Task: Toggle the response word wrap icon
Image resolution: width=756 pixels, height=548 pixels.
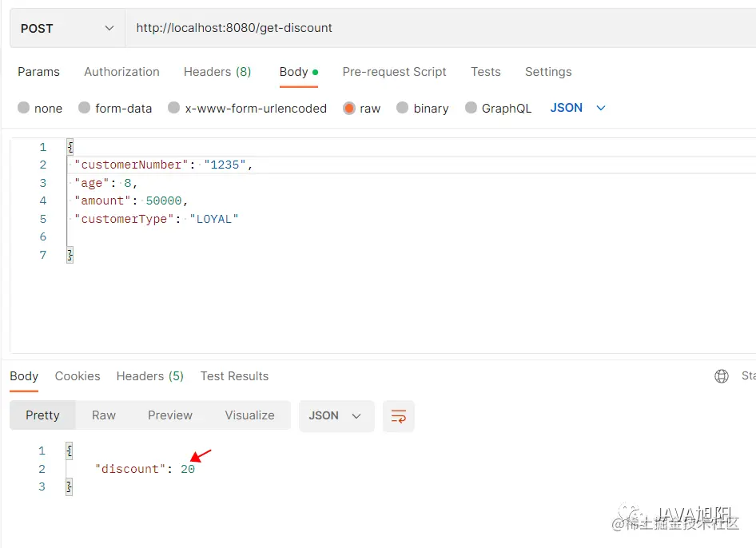Action: pos(399,416)
